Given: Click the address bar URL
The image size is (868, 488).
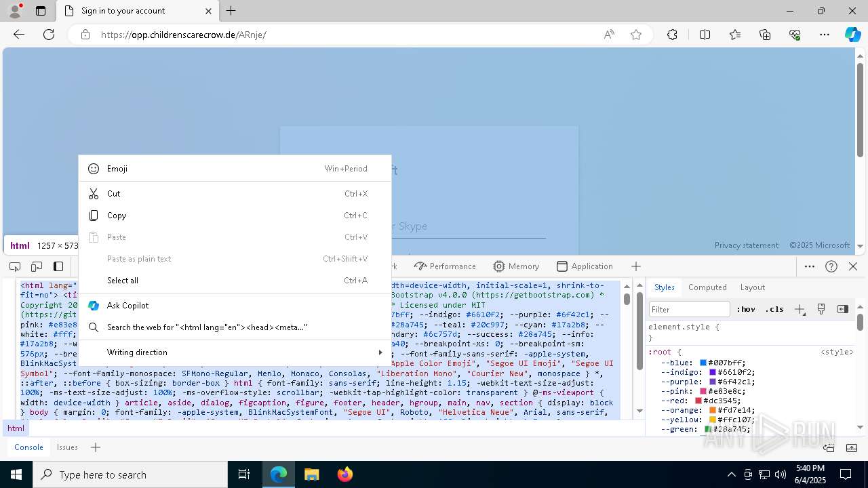Looking at the screenshot, I should point(183,35).
